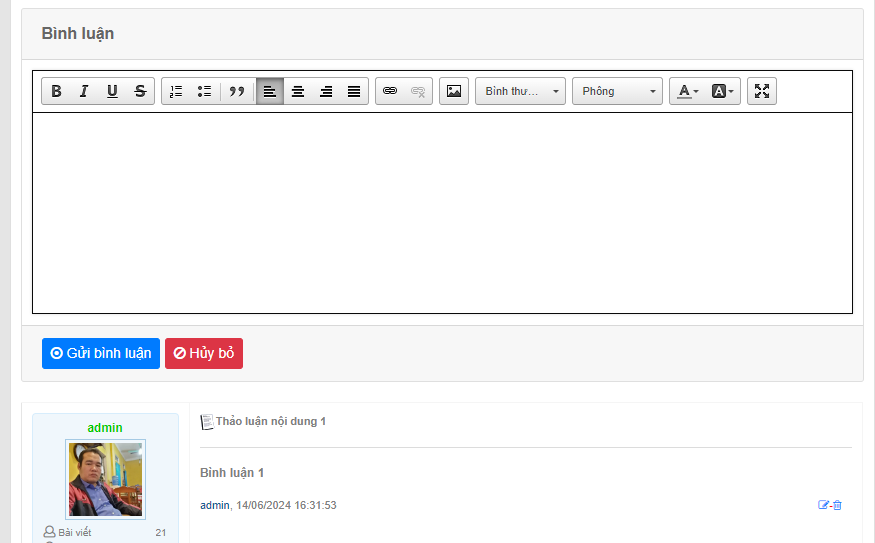Insert a block quote
This screenshot has height=543, width=875.
click(237, 91)
